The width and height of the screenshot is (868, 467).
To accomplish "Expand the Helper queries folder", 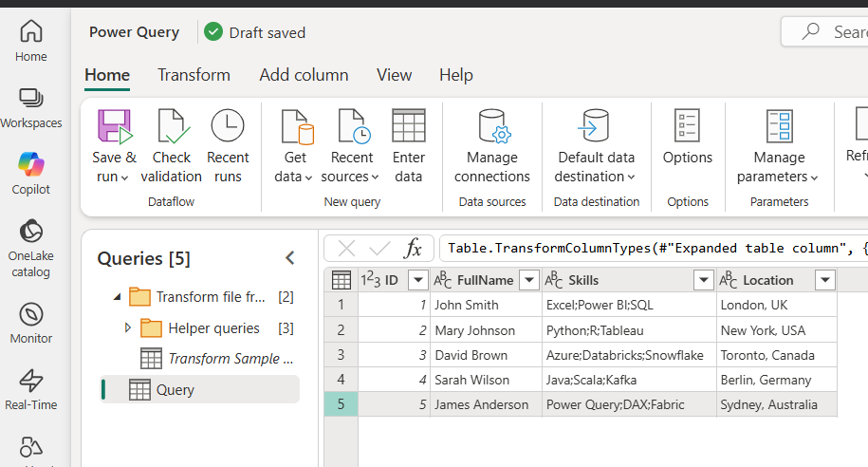I will (x=128, y=328).
